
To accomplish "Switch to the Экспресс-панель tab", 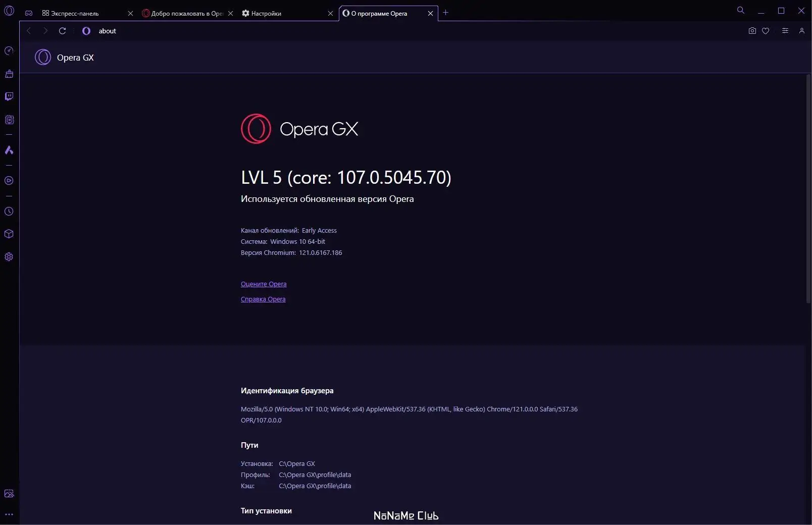I will coord(82,14).
